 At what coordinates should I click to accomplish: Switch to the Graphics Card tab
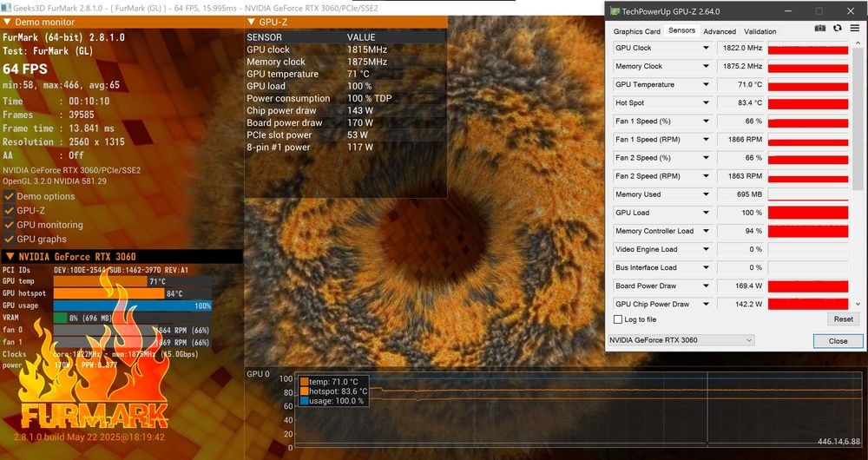point(636,31)
